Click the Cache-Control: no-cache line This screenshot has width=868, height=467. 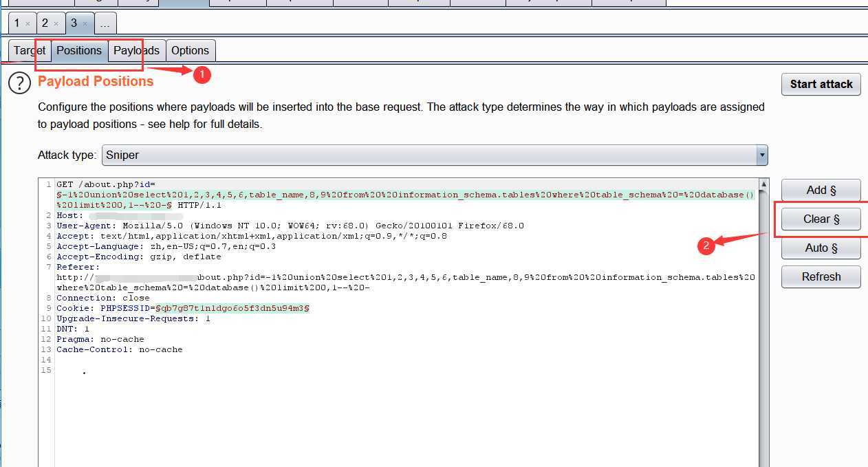(x=120, y=349)
